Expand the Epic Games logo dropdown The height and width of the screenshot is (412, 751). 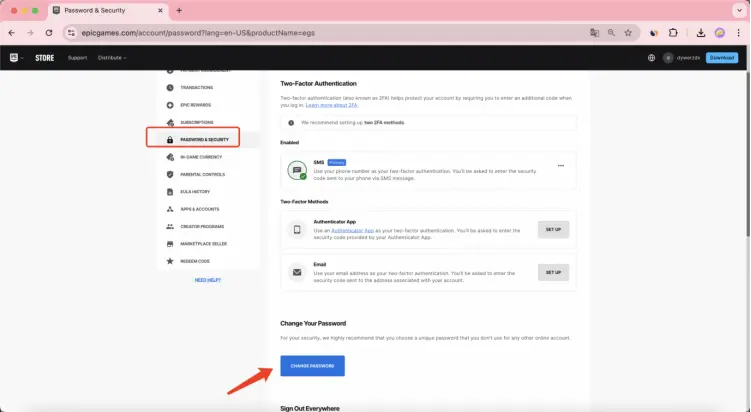[x=16, y=58]
